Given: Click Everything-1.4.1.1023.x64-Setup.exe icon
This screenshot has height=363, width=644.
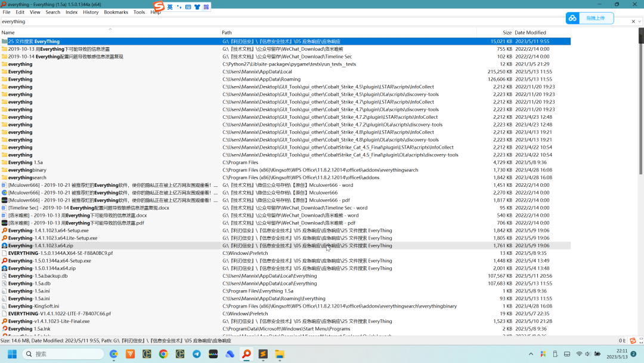Looking at the screenshot, I should [x=5, y=230].
